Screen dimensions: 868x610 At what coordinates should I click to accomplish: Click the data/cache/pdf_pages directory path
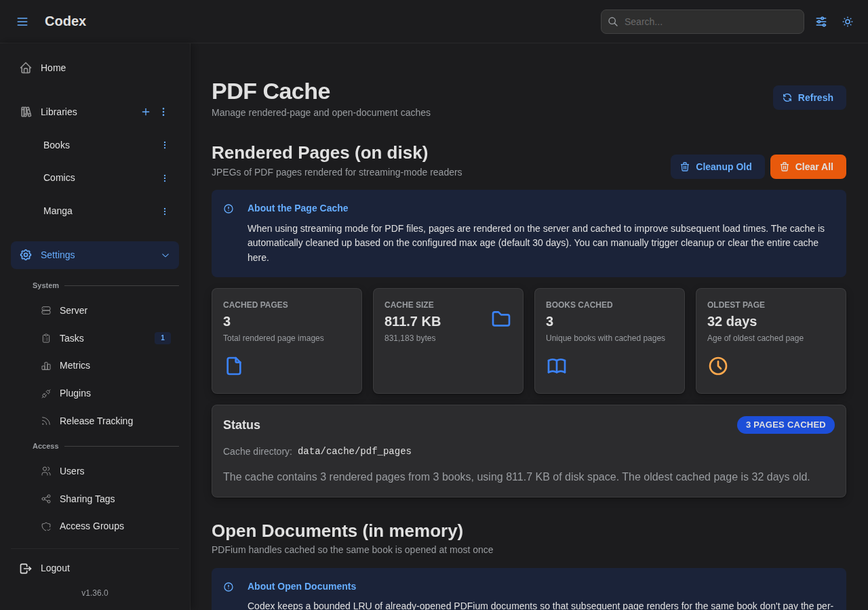tap(355, 451)
